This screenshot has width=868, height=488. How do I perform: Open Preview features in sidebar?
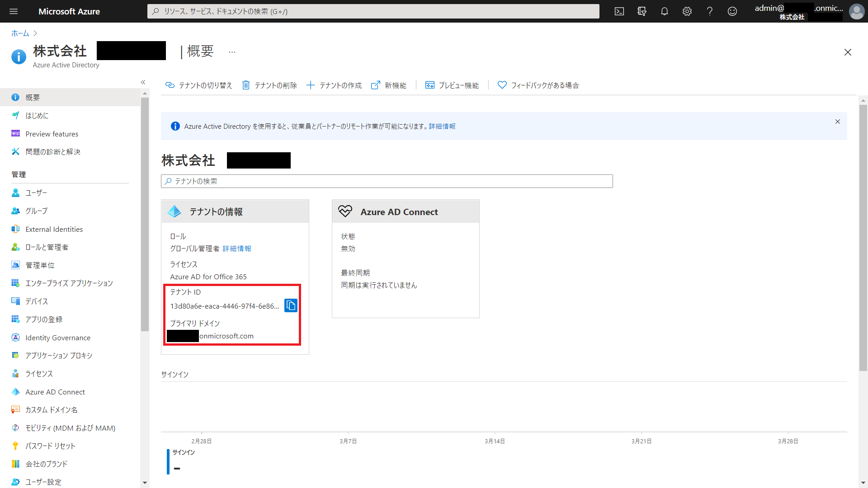tap(70, 134)
